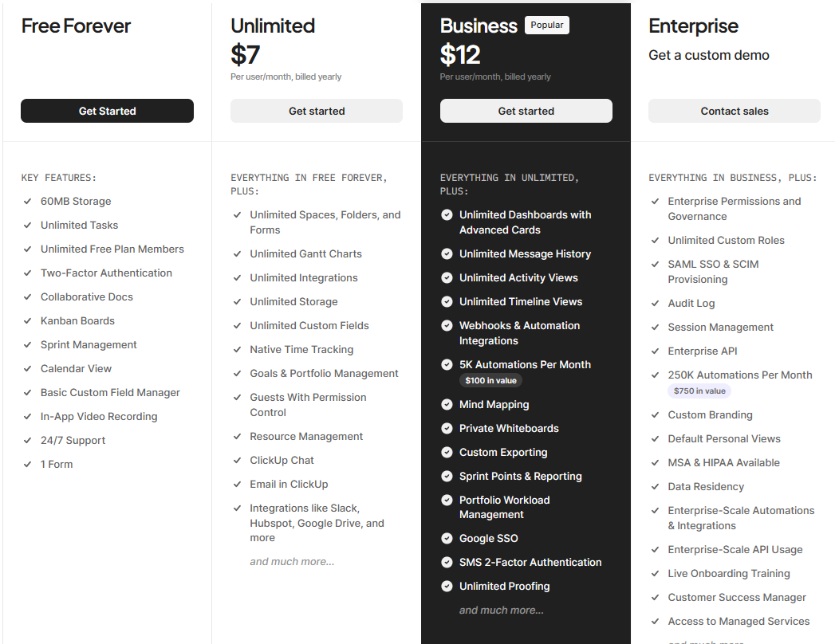Viewport: 835px width, 644px height.
Task: Click checkmark beside Audit Log
Action: (655, 304)
